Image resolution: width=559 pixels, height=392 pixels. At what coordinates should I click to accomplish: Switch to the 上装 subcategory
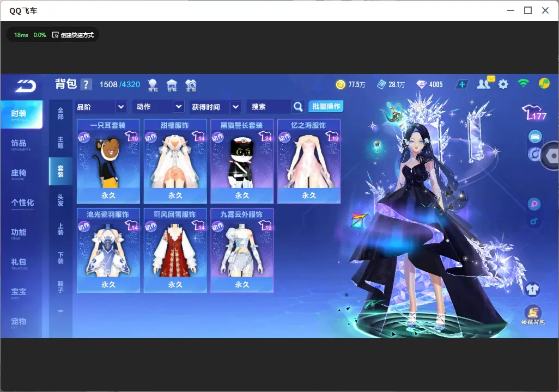click(60, 229)
